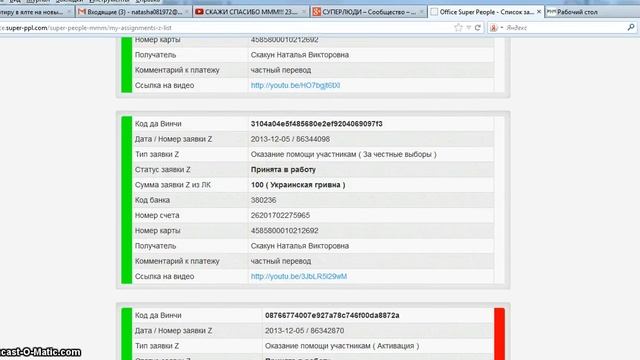
Task: Click the YouTube favicon on the МММ tab
Action: pyautogui.click(x=199, y=12)
